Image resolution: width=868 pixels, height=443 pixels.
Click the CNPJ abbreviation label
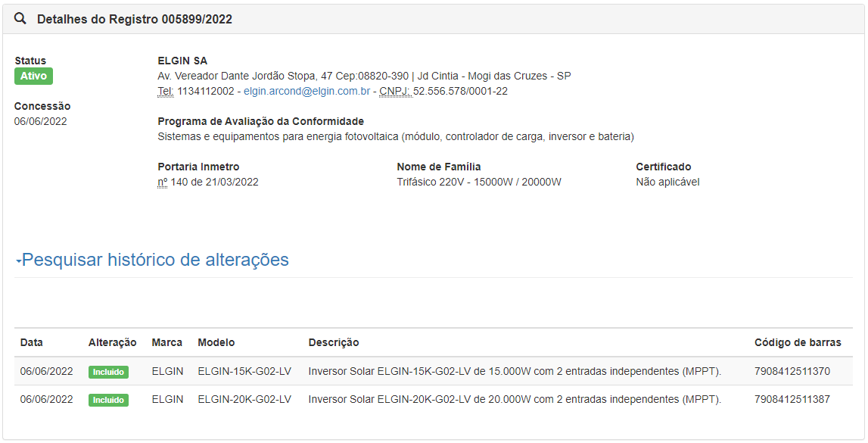395,92
